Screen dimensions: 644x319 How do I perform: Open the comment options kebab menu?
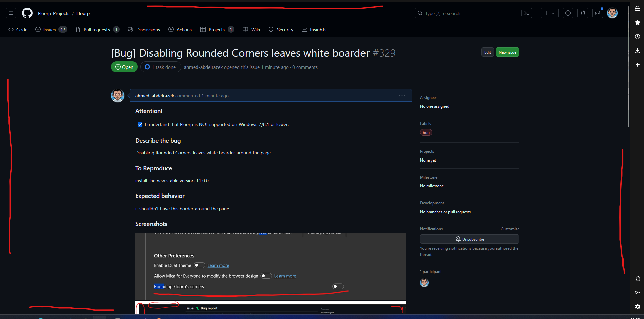point(402,96)
